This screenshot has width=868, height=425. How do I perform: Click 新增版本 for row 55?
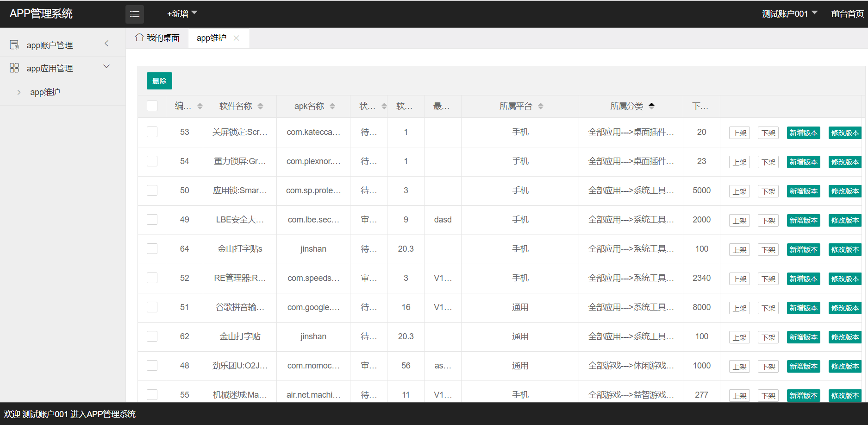804,396
